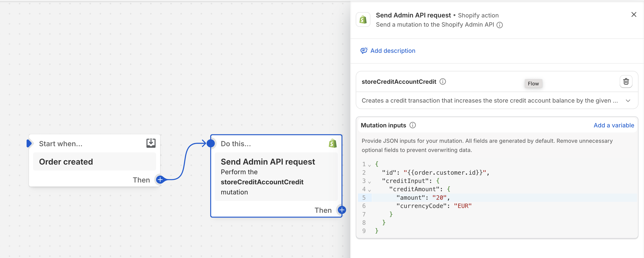Click the Mutation inputs heading
The width and height of the screenshot is (644, 258).
383,125
